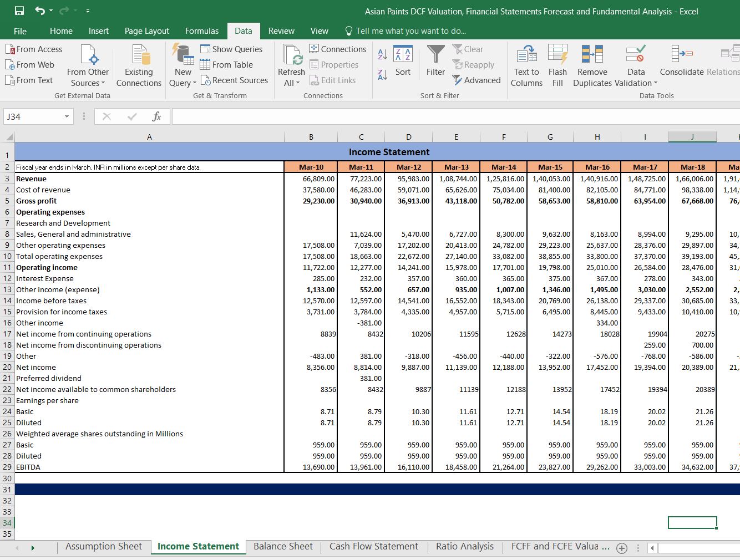Click Flash Fill
The height and width of the screenshot is (560, 740).
click(x=557, y=65)
